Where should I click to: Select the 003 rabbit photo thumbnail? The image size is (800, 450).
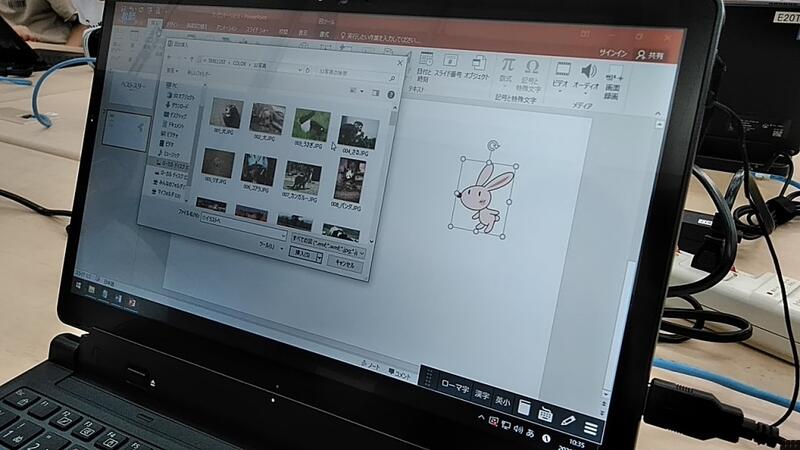[311, 125]
